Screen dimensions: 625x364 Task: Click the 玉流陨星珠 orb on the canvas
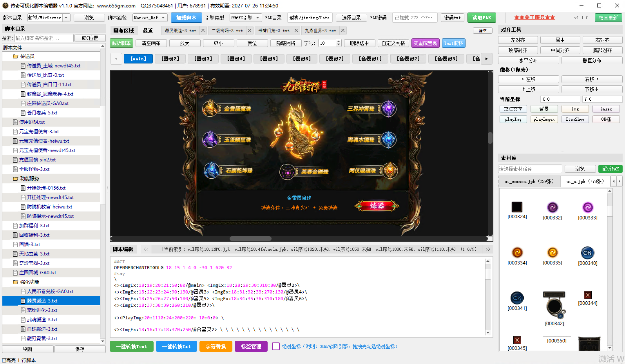point(210,139)
